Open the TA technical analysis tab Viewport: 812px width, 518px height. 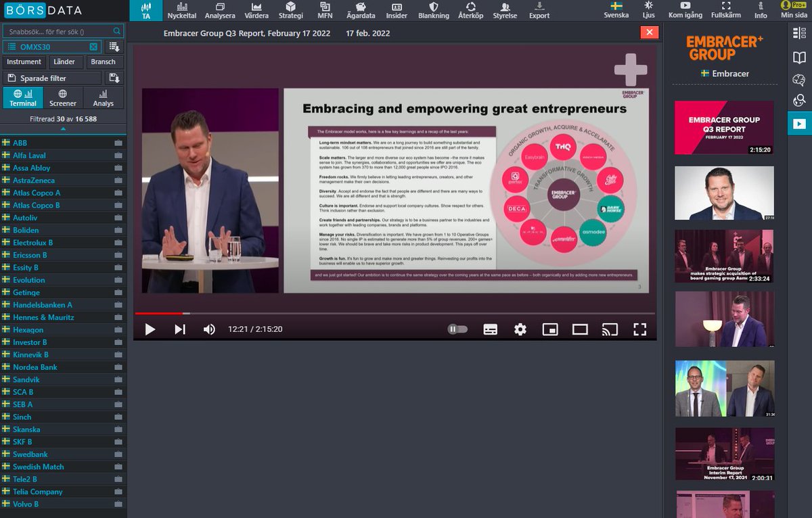[145, 10]
